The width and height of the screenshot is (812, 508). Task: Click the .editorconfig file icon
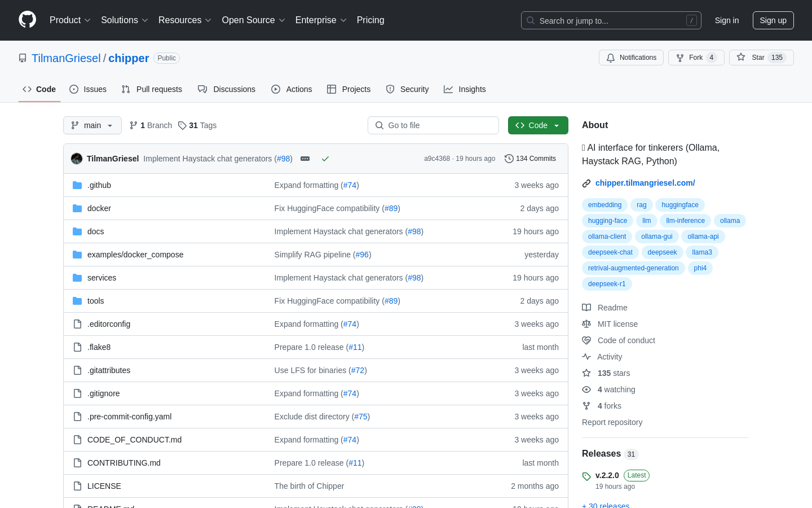77,324
